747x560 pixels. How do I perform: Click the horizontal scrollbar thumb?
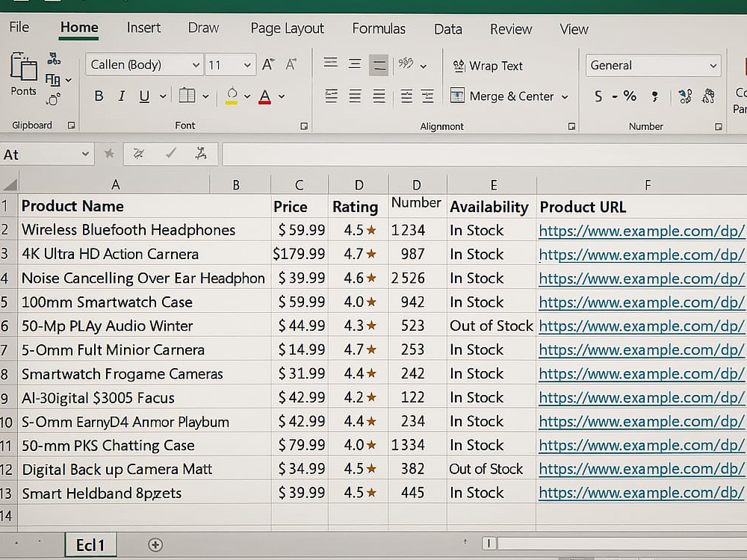pos(489,544)
